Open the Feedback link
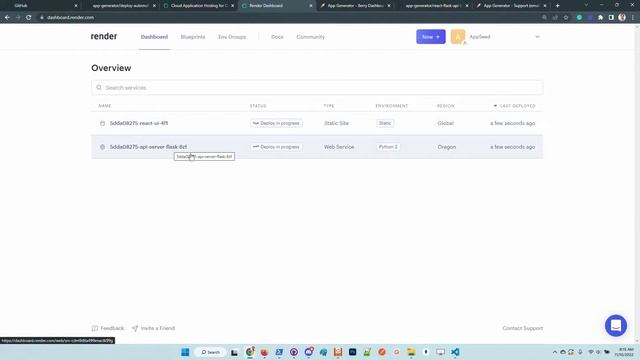 (108, 328)
